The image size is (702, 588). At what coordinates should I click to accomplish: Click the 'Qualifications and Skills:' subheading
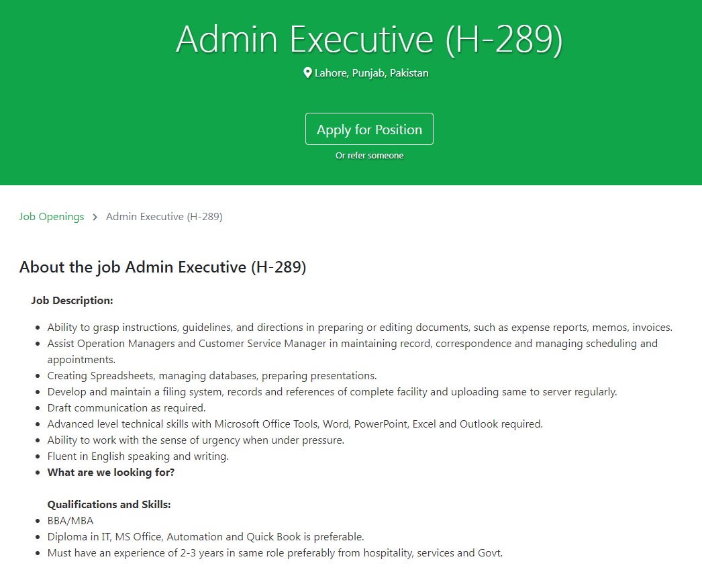(x=109, y=505)
